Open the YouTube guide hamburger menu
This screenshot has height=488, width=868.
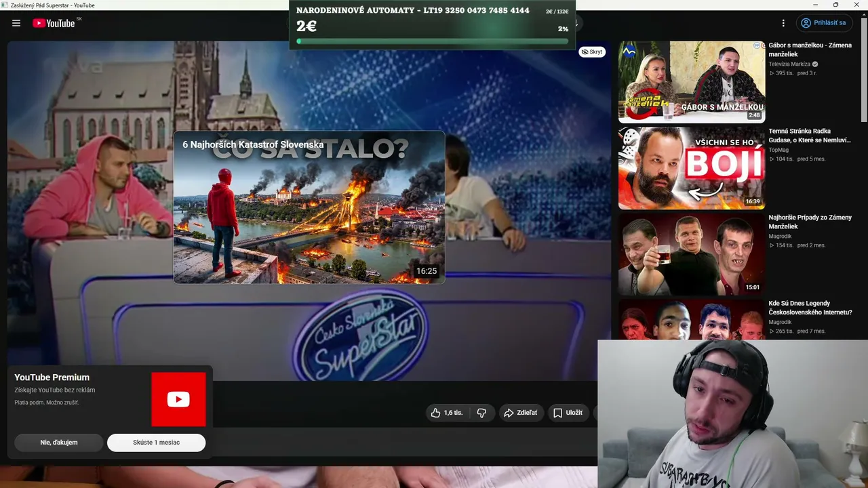[x=16, y=23]
